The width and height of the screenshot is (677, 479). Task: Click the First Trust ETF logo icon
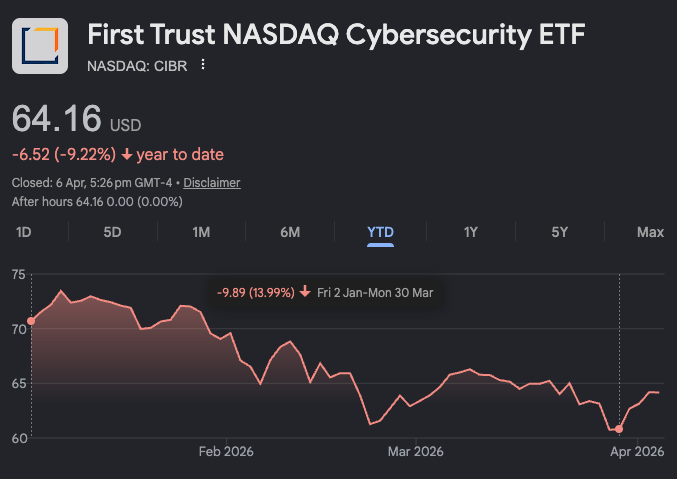coord(40,46)
